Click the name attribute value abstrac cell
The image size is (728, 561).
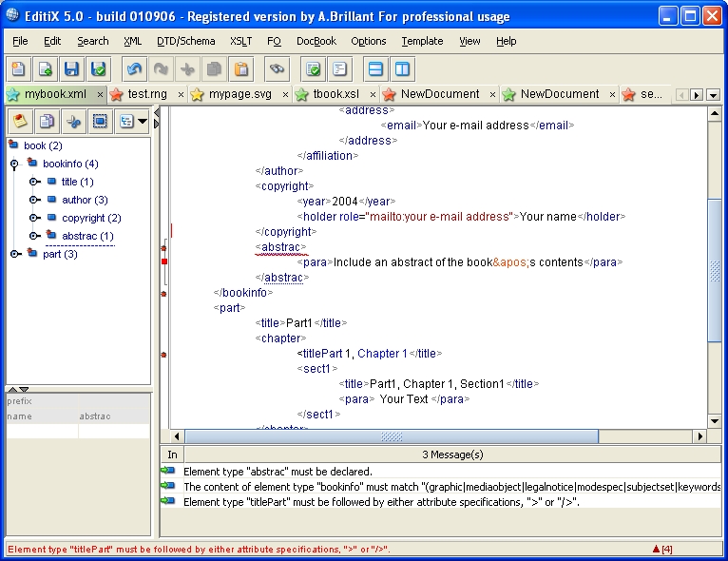pos(114,416)
